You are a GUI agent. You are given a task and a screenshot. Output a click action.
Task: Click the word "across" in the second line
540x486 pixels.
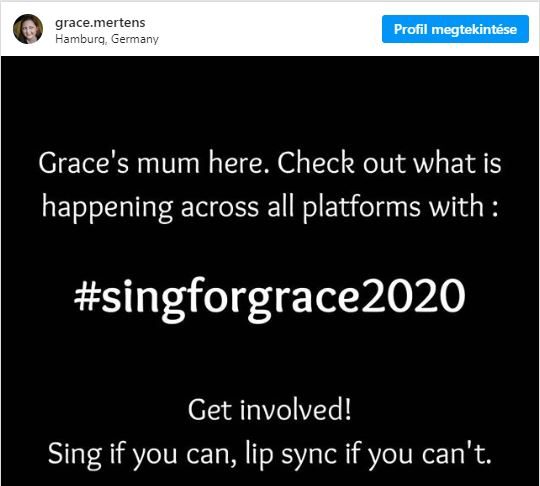pyautogui.click(x=219, y=209)
